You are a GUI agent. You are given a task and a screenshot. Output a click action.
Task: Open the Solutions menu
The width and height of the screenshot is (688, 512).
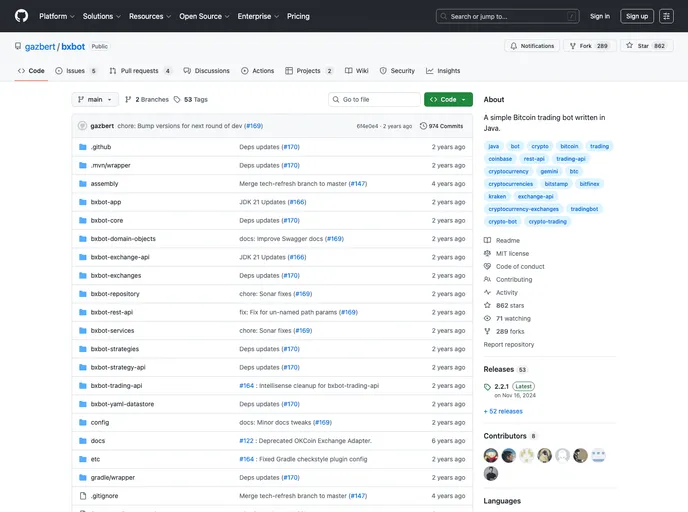101,16
